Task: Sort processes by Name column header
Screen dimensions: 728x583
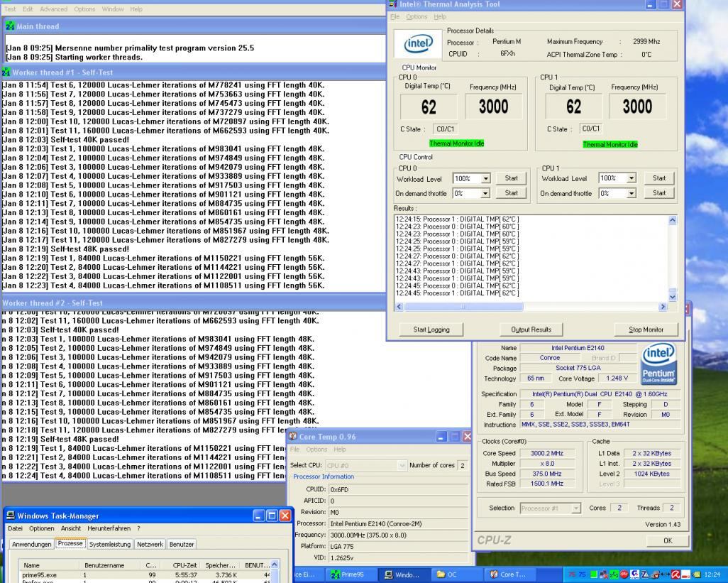Action: pyautogui.click(x=50, y=565)
